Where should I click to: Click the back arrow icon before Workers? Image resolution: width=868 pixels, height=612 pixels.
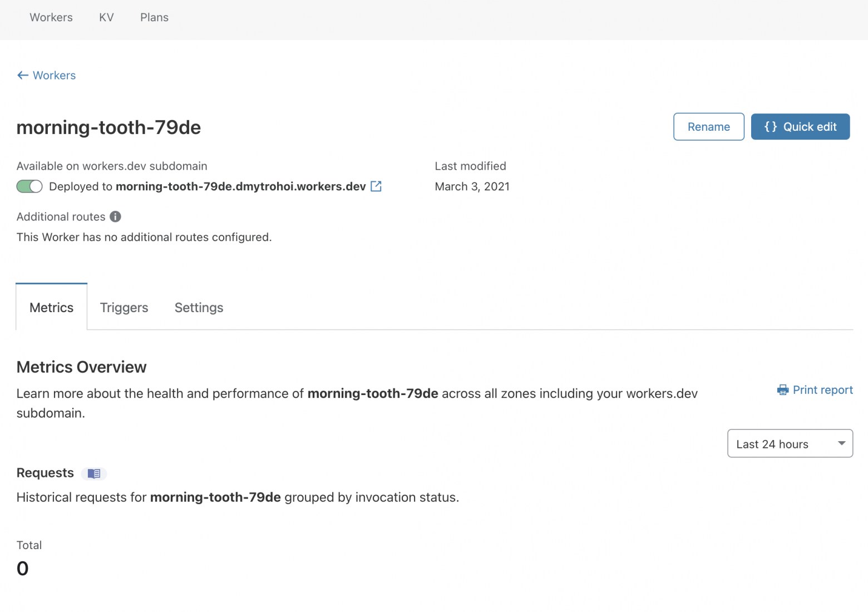pyautogui.click(x=23, y=75)
